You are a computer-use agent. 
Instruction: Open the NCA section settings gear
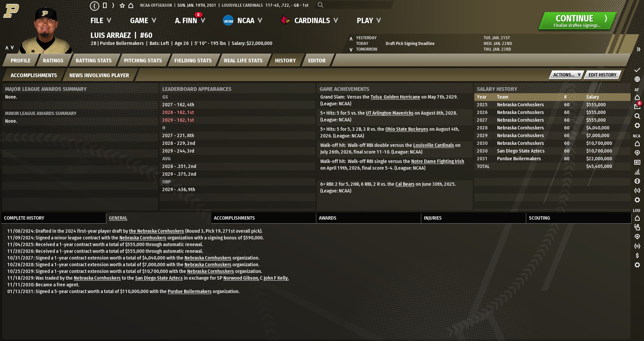click(637, 200)
